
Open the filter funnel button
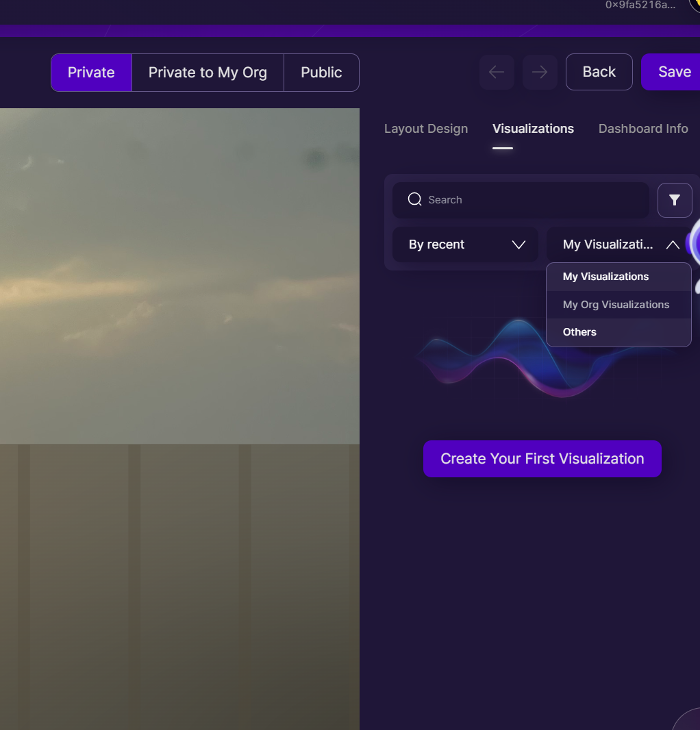coord(675,200)
